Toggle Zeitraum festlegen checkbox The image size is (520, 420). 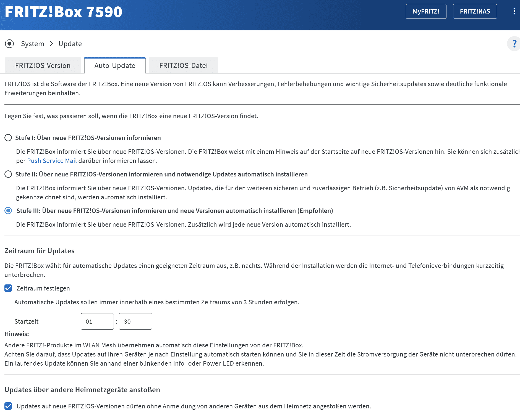(x=8, y=288)
